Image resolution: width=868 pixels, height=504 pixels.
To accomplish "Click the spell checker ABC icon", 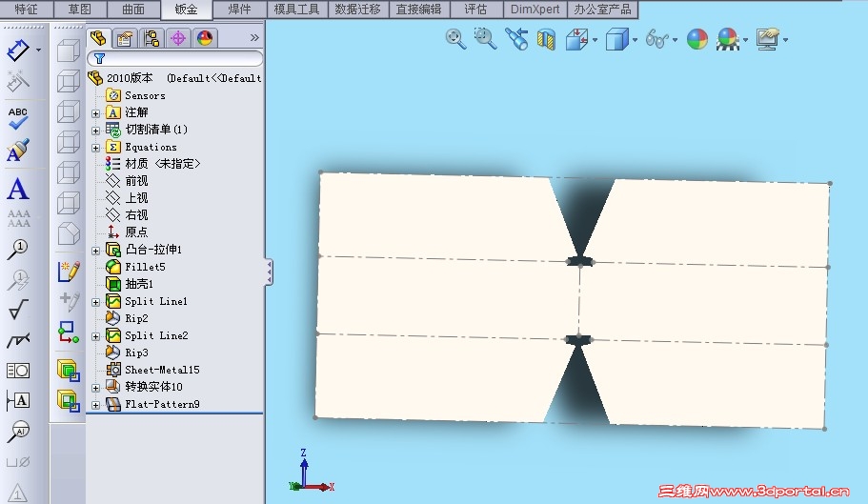I will coord(18,118).
